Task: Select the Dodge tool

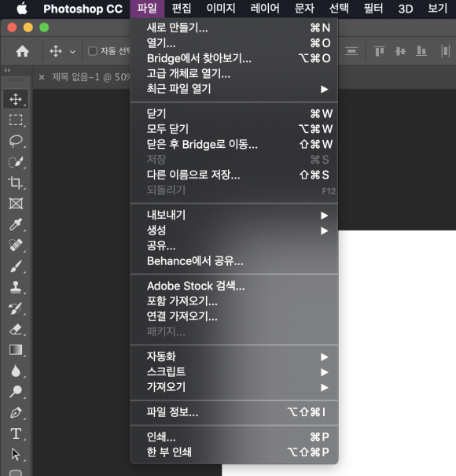Action: 16,392
